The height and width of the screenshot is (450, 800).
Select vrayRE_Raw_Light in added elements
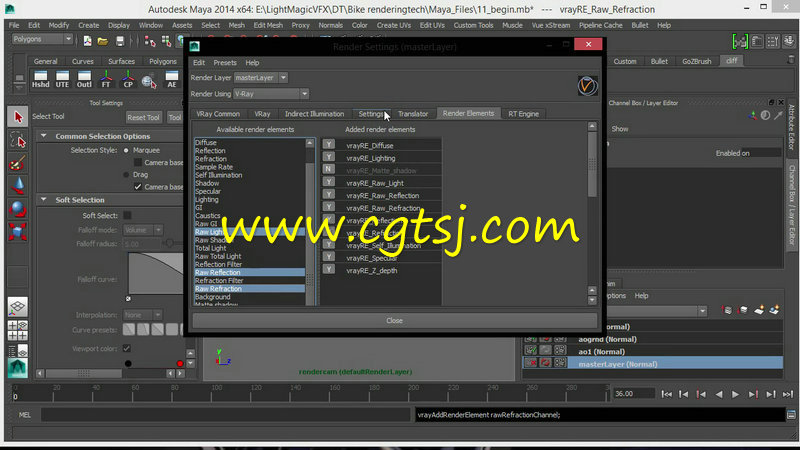coord(374,183)
